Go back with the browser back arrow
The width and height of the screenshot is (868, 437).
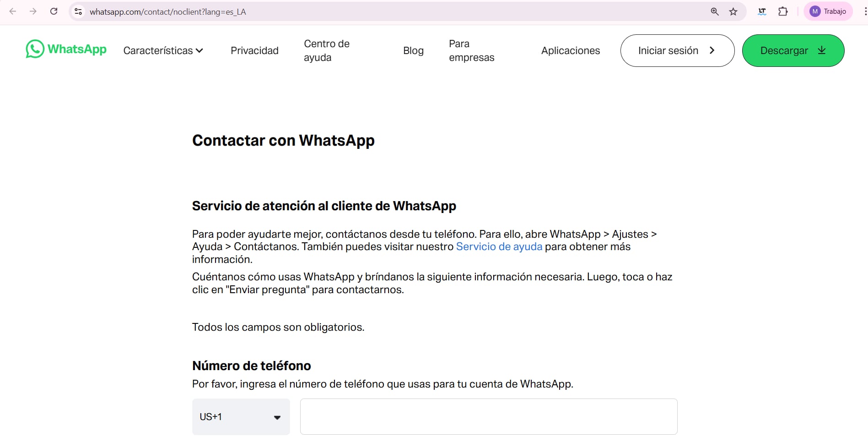13,11
